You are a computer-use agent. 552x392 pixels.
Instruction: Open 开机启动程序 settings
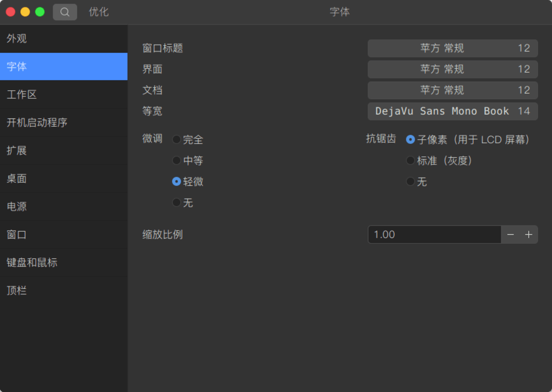[x=64, y=122]
